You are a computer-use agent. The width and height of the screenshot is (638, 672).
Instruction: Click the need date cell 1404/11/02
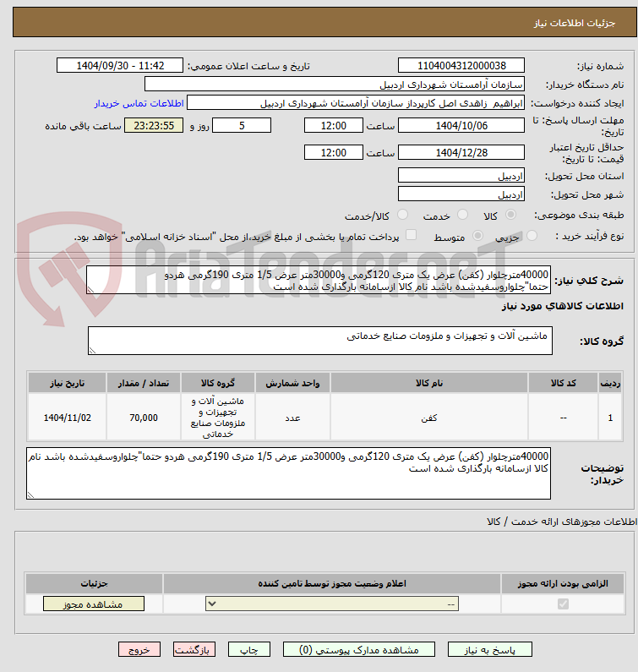pyautogui.click(x=68, y=418)
